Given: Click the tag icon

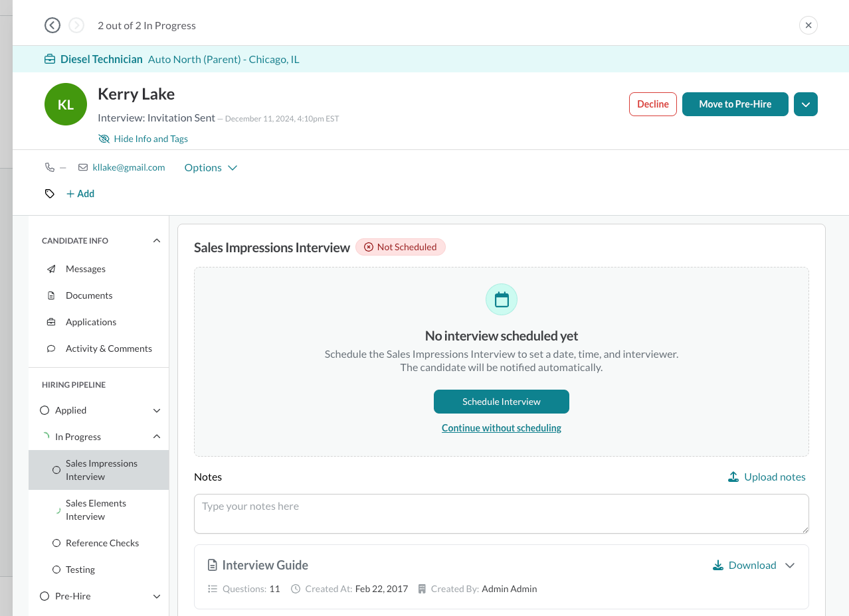Looking at the screenshot, I should click(x=50, y=194).
